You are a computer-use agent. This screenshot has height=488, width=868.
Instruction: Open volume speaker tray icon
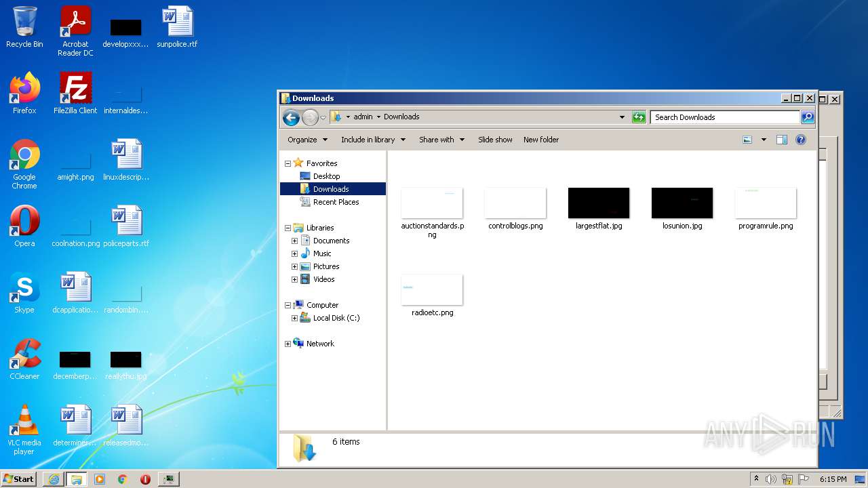[771, 479]
